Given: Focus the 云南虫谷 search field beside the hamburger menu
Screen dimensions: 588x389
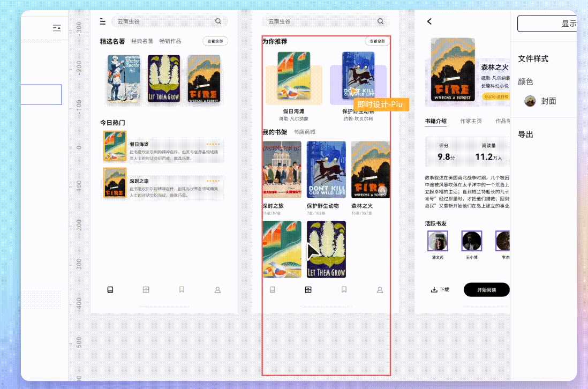Looking at the screenshot, I should (169, 21).
